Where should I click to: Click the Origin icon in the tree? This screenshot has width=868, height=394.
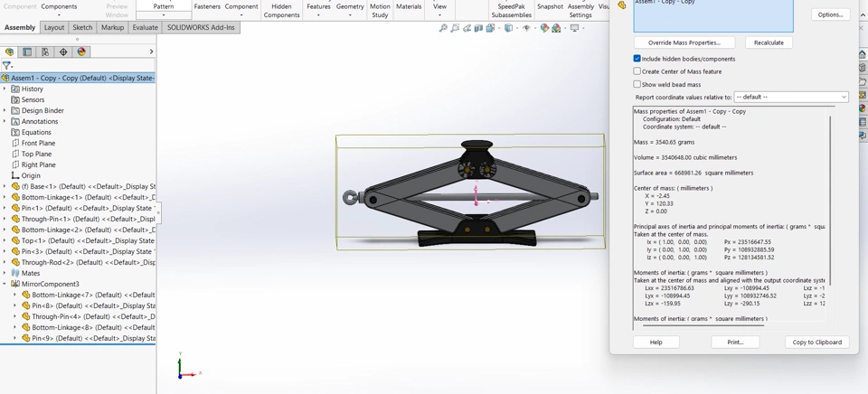click(x=15, y=175)
